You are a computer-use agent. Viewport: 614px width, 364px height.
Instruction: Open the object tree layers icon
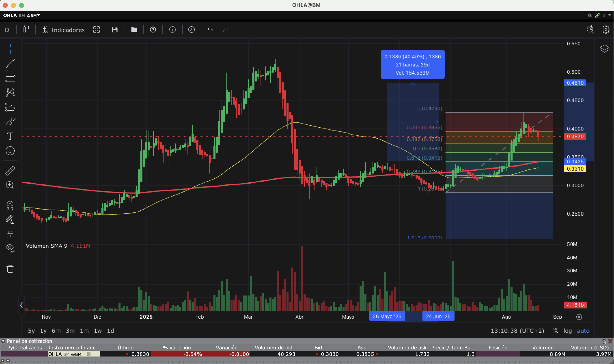click(604, 49)
